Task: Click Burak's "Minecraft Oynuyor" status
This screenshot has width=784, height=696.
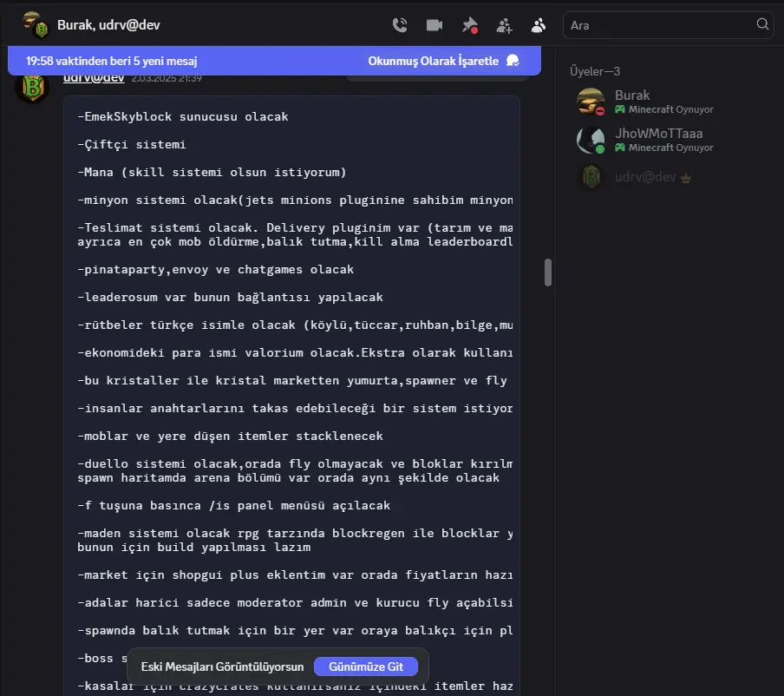Action: pyautogui.click(x=670, y=109)
